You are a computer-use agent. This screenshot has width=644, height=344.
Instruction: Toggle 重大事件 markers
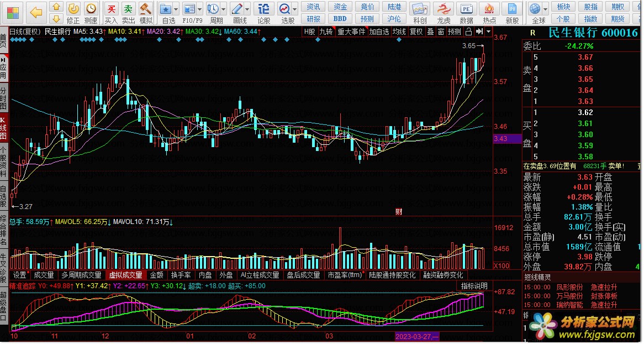click(351, 32)
